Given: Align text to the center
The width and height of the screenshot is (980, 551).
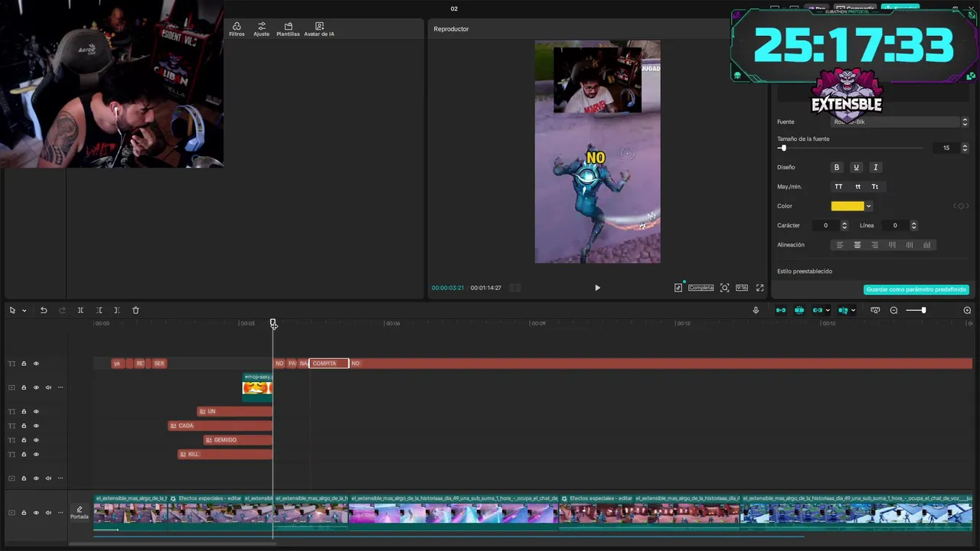Looking at the screenshot, I should coord(857,245).
